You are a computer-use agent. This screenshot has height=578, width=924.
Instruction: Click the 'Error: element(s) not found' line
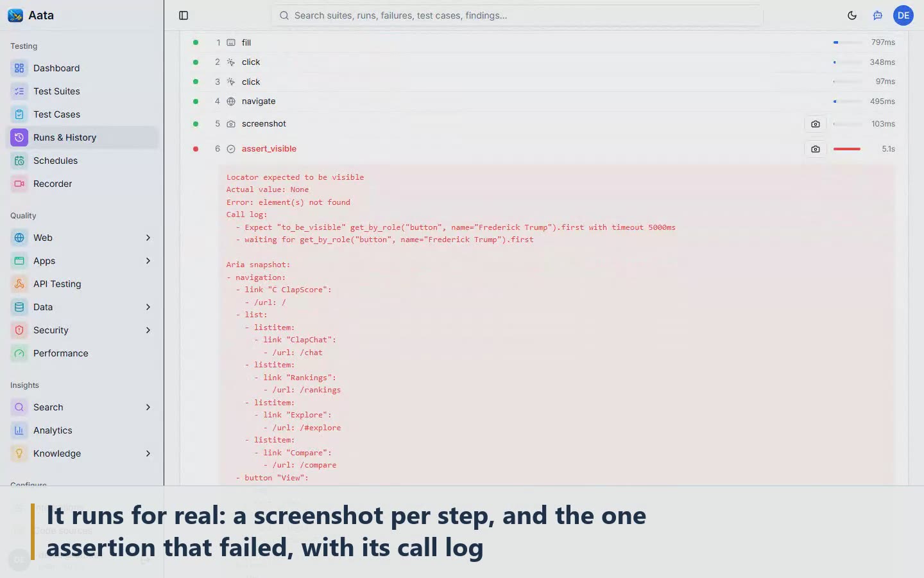click(x=288, y=202)
